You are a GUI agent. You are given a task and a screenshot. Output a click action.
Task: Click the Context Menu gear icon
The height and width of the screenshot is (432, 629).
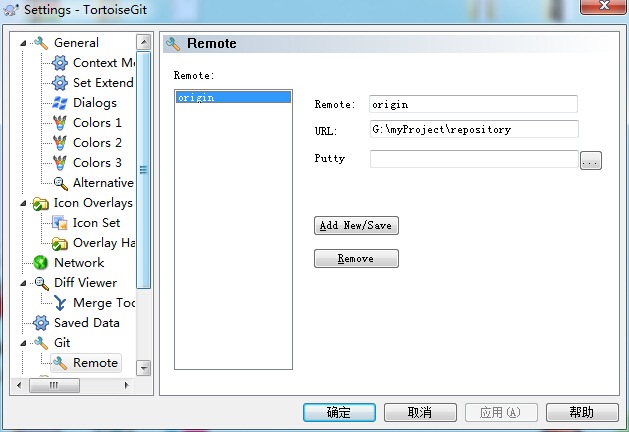click(60, 63)
